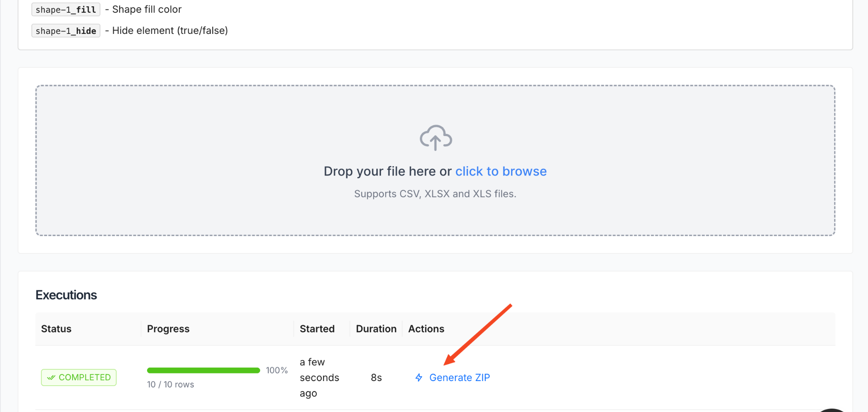The image size is (868, 412).
Task: Click the double-checkmark icon inside COMPLETED badge
Action: [x=51, y=377]
